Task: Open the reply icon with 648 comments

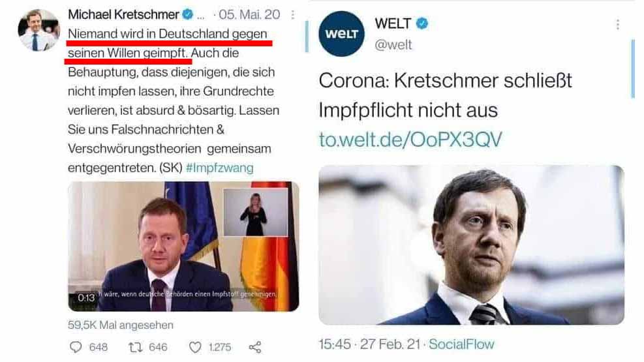Action: (x=76, y=347)
